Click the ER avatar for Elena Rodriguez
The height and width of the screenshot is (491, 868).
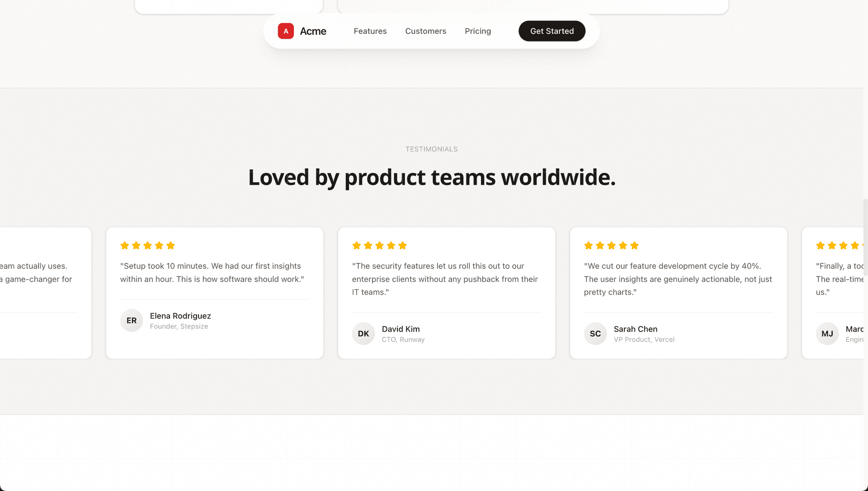pyautogui.click(x=131, y=320)
